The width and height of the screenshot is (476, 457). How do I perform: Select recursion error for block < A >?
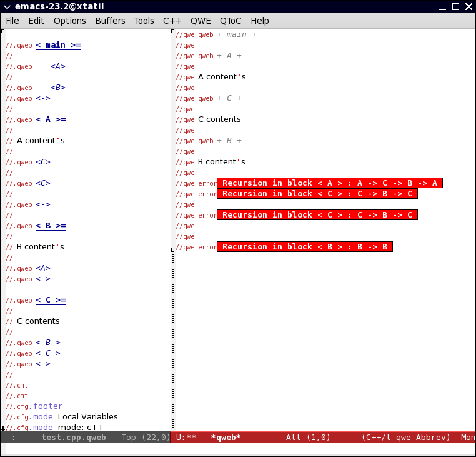click(x=329, y=183)
